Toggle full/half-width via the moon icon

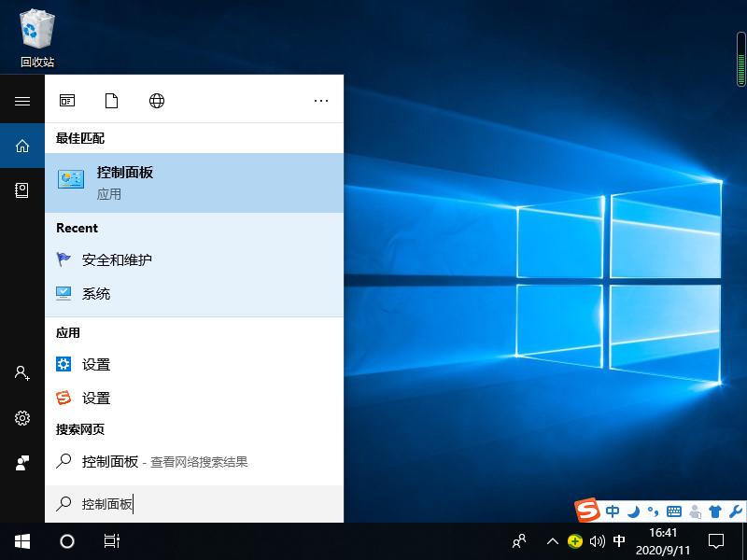634,511
